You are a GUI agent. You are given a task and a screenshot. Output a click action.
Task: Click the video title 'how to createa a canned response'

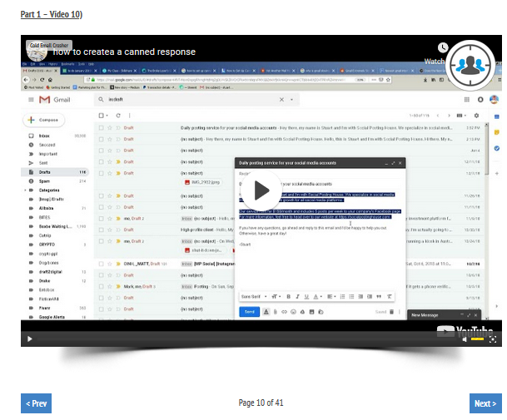pos(124,52)
